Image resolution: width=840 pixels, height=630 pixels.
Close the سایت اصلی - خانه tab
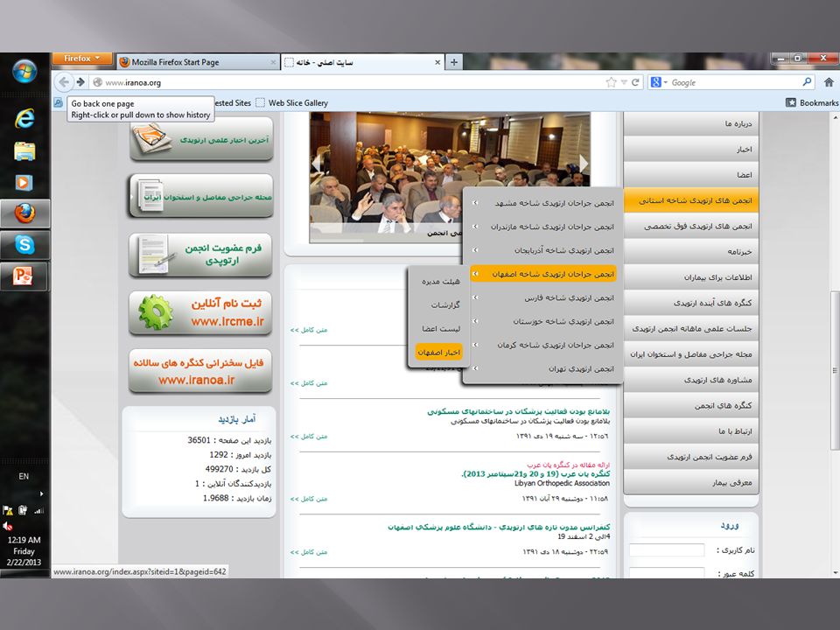tap(437, 62)
